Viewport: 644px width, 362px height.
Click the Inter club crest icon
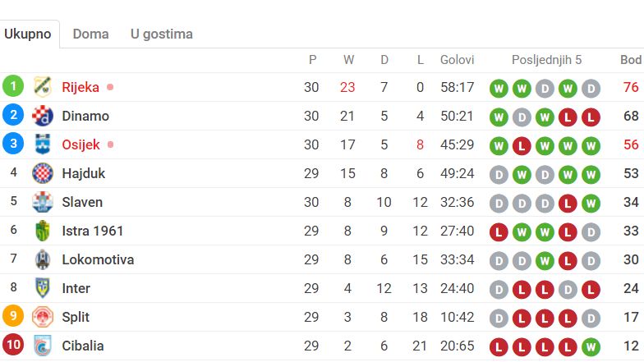pos(42,288)
